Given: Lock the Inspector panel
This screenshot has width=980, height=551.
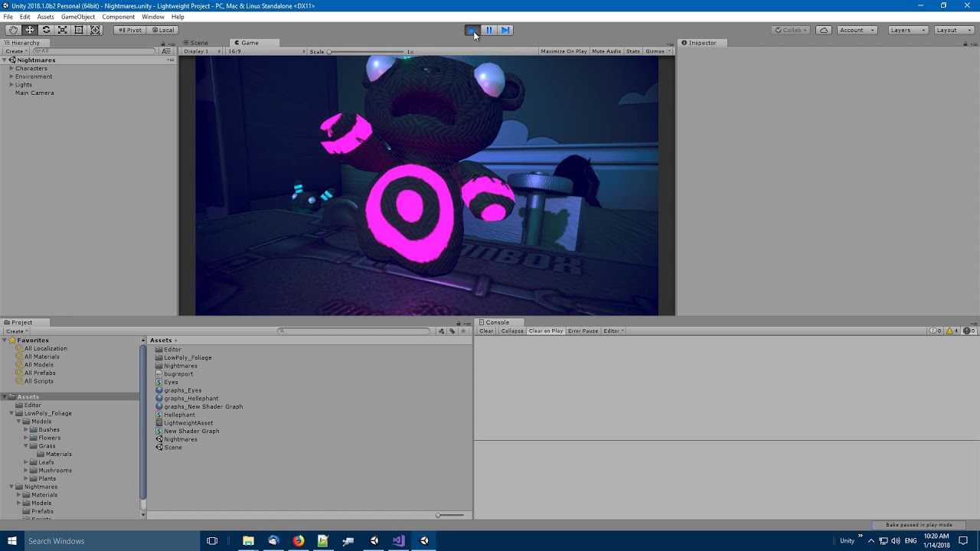Looking at the screenshot, I should click(965, 44).
